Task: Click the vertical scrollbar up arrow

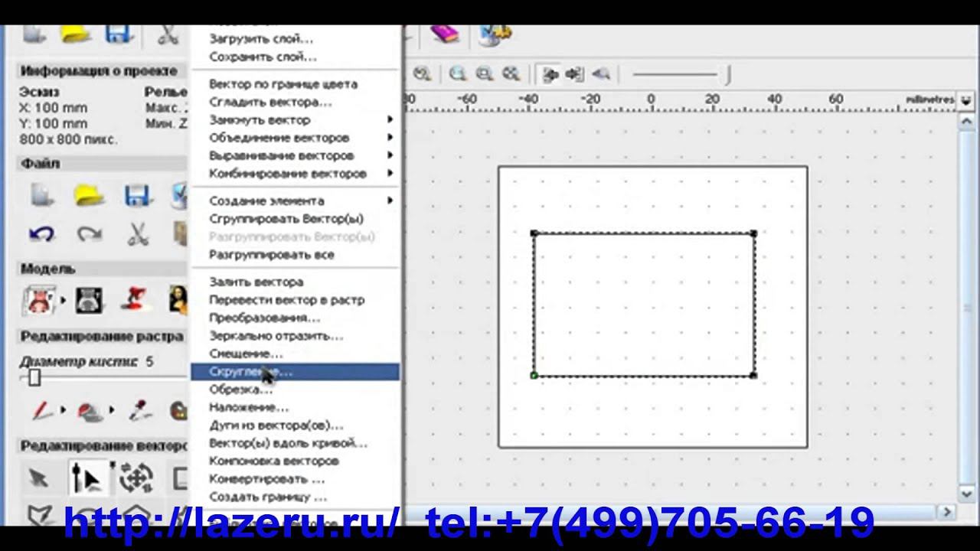Action: (x=965, y=122)
